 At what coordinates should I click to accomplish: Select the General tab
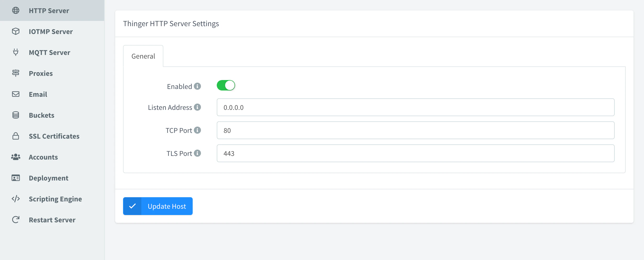point(143,56)
